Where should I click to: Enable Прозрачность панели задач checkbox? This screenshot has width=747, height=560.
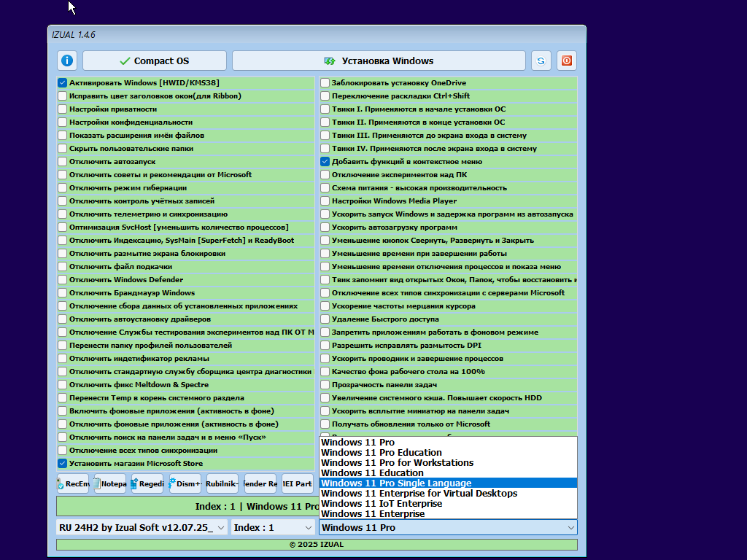[x=325, y=385]
